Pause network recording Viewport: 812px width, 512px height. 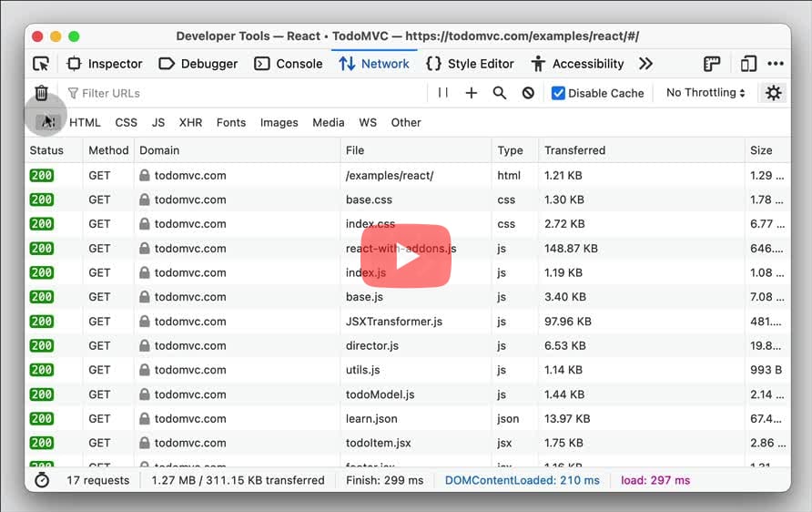point(442,93)
